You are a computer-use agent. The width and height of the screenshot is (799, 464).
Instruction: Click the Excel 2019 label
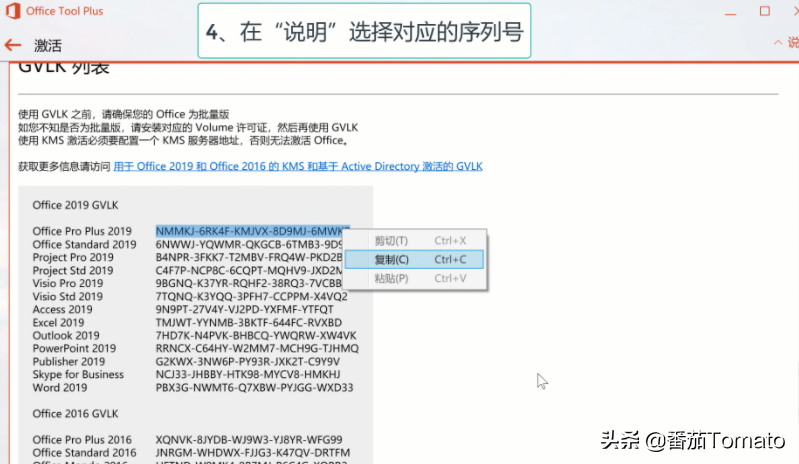59,323
